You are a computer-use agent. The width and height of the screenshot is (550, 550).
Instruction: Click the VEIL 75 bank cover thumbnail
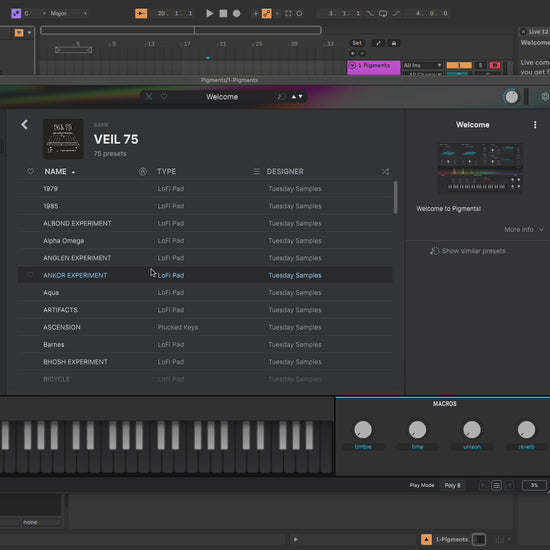(63, 139)
